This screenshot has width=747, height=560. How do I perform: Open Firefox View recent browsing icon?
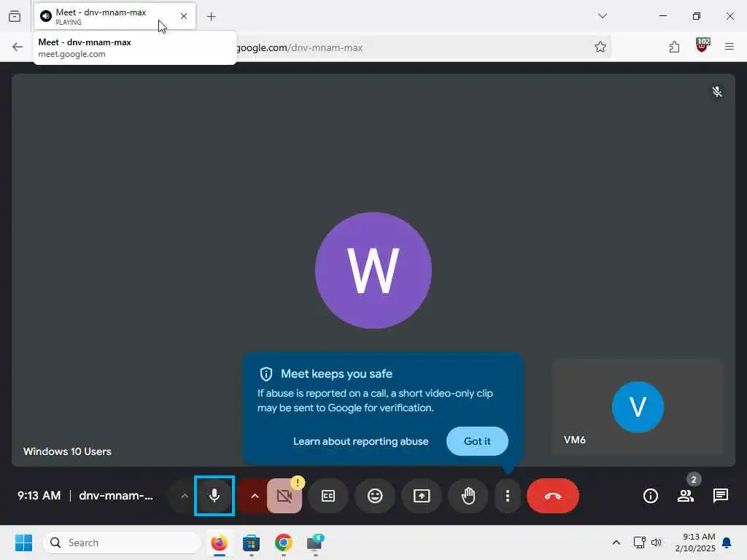(x=15, y=16)
